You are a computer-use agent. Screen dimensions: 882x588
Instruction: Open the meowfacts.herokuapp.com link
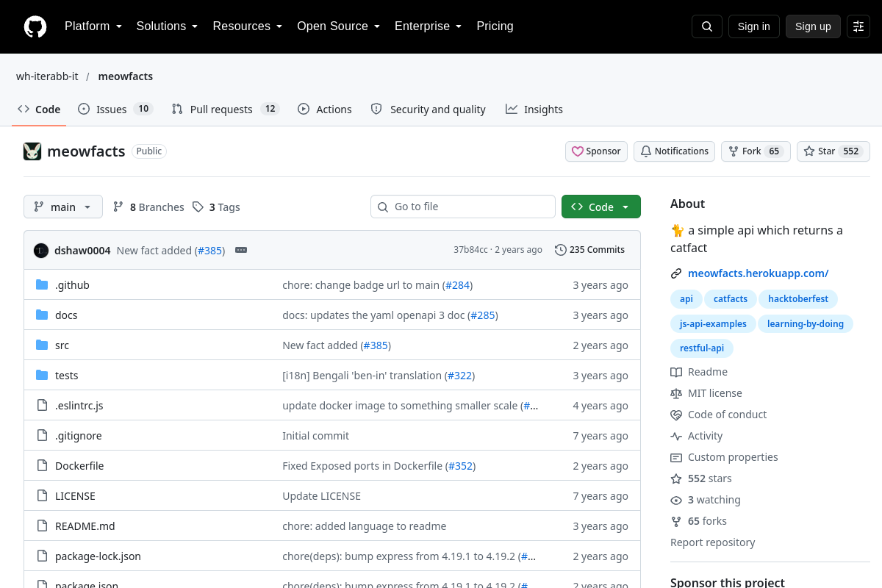coord(758,273)
